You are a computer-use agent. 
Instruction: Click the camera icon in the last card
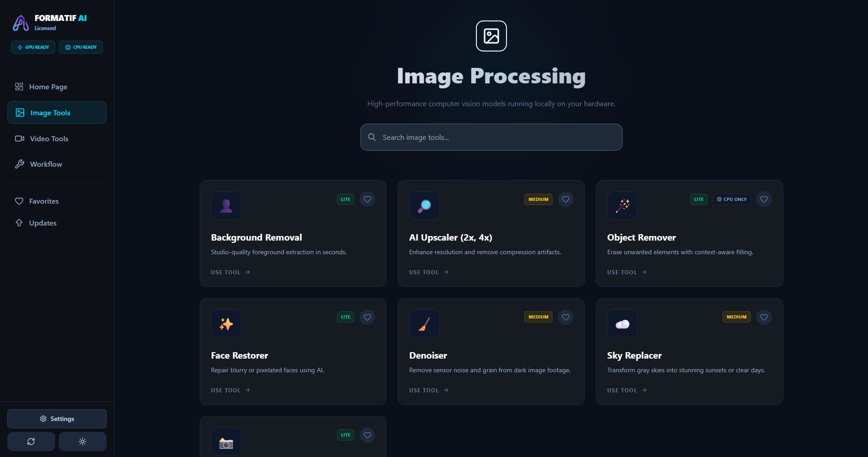tap(226, 442)
